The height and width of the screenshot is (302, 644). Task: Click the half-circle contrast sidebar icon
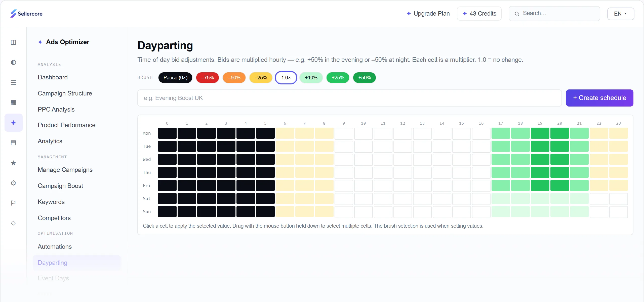[14, 62]
